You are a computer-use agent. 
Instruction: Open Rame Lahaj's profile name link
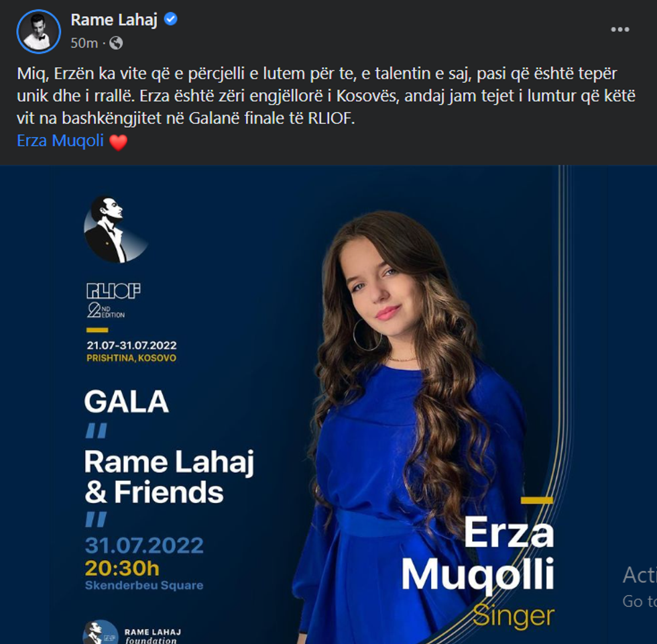click(114, 19)
